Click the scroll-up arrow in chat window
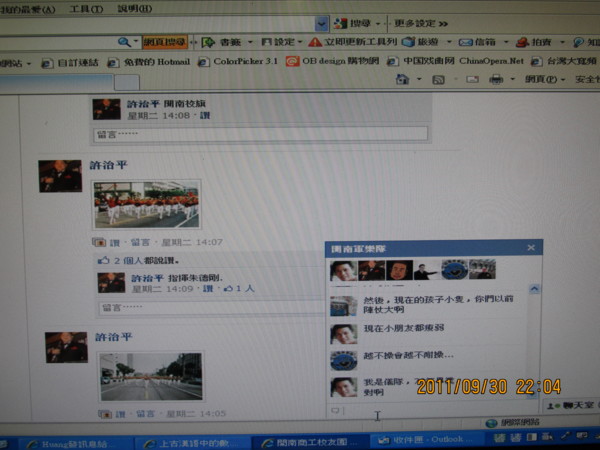The image size is (600, 450). pyautogui.click(x=534, y=290)
